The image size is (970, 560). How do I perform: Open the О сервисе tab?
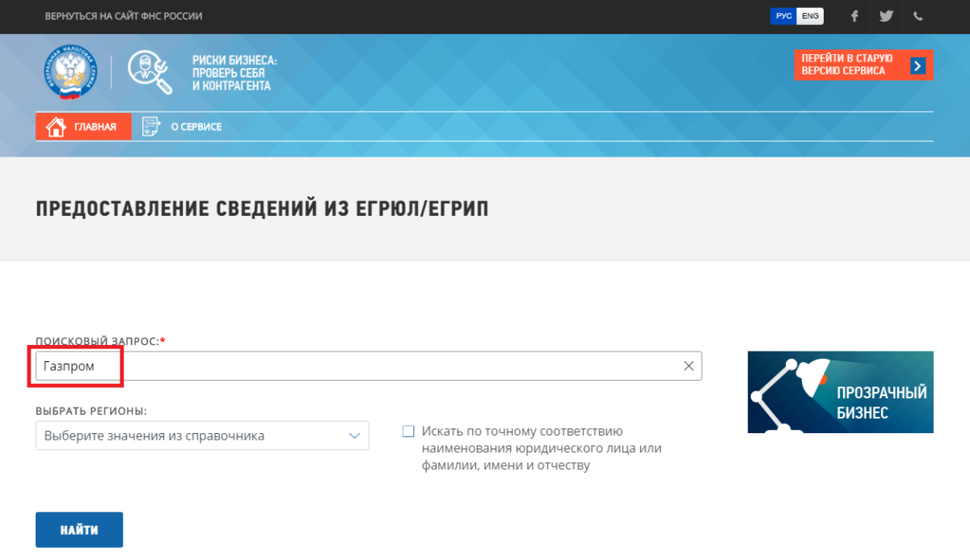pos(181,127)
